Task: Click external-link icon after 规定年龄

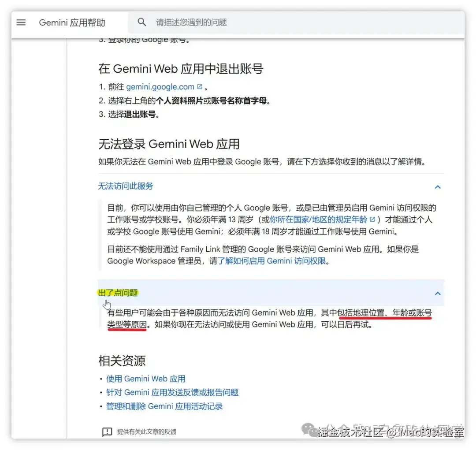Action: pyautogui.click(x=372, y=219)
